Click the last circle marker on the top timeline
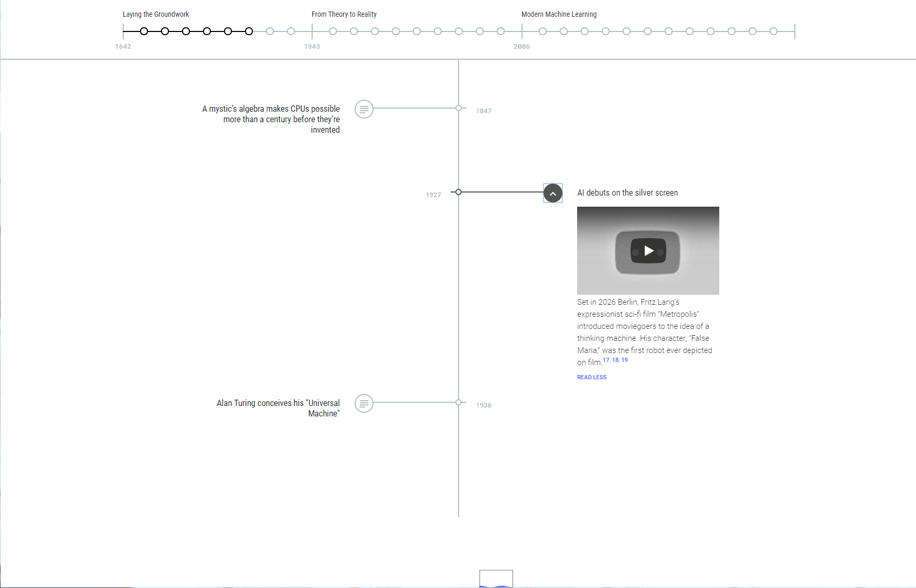The image size is (916, 588). click(x=773, y=31)
